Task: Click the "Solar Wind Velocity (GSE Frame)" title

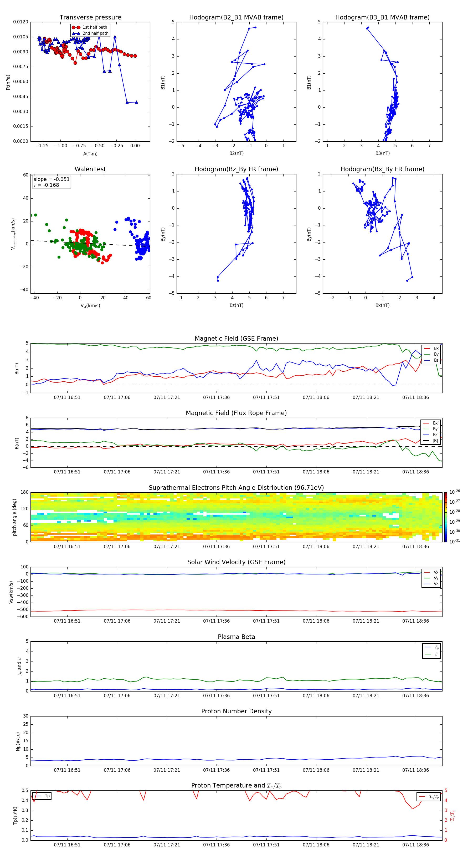Action: pyautogui.click(x=236, y=562)
